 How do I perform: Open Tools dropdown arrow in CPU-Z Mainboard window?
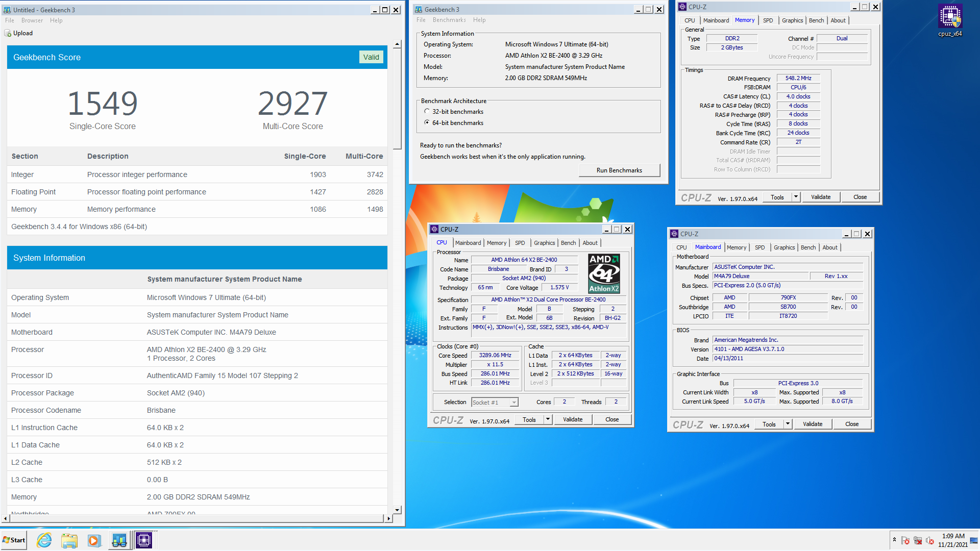pos(788,424)
